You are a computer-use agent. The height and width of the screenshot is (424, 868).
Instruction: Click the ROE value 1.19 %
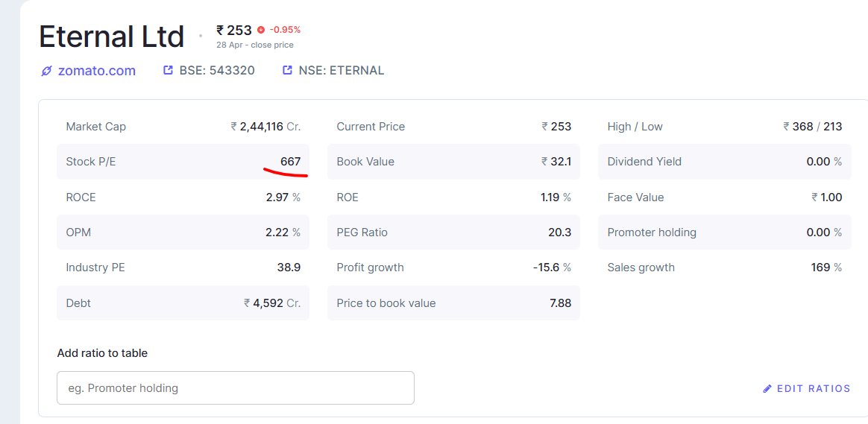pyautogui.click(x=556, y=197)
